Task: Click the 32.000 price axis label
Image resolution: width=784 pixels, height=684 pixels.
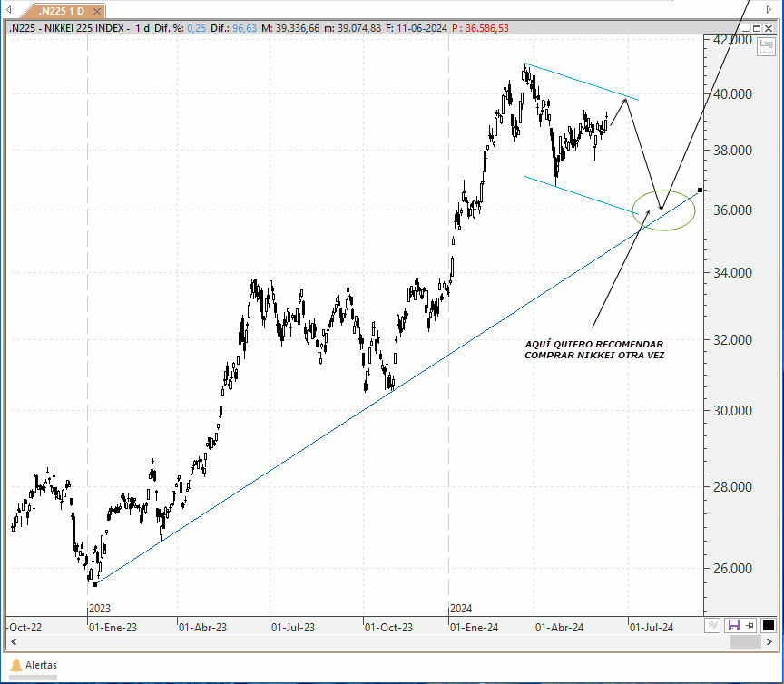Action: pyautogui.click(x=732, y=339)
